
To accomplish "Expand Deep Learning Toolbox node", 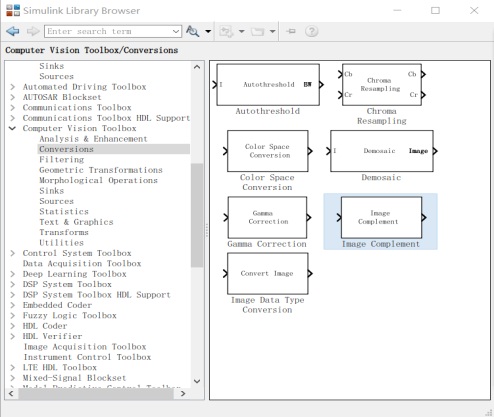I will point(13,274).
